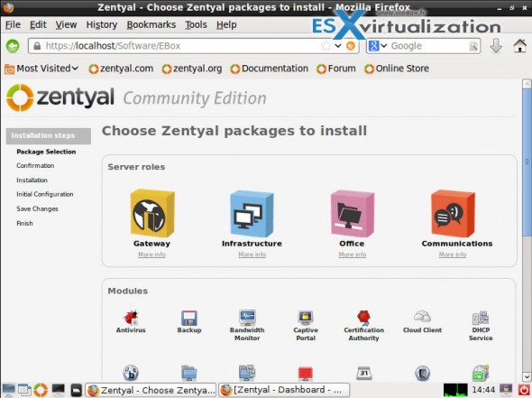
Task: Choose the Captive Portal module icon
Action: coord(306,318)
